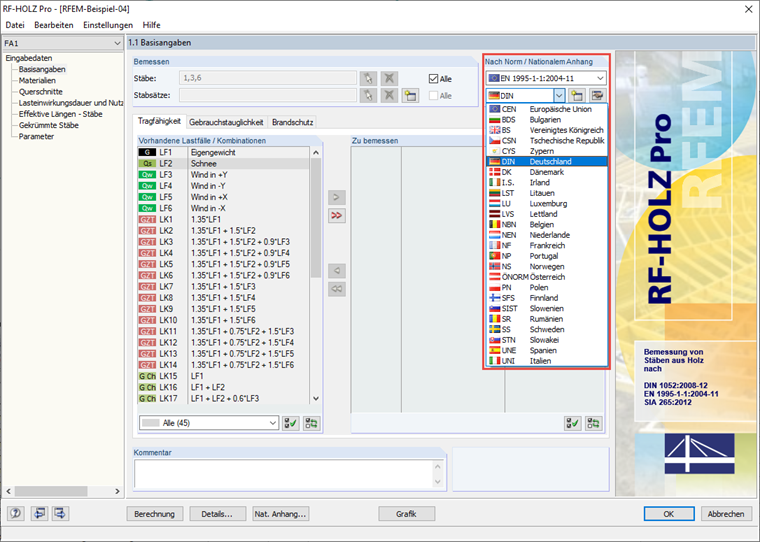This screenshot has height=542, width=760.
Task: Click create new national annex icon beside DIN
Action: [x=576, y=96]
